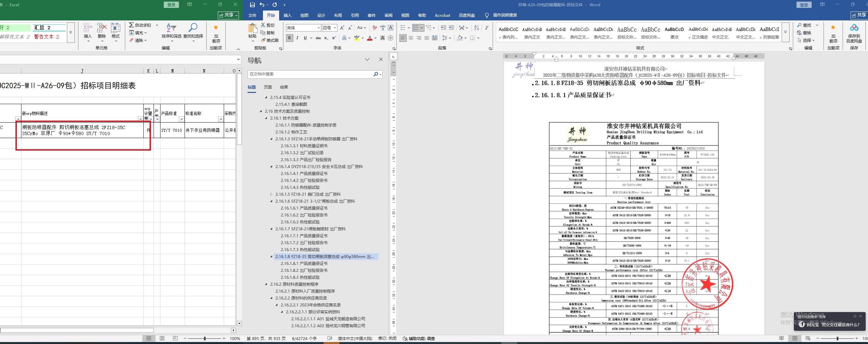Open the Word 引用 ribbon tab
Viewport: 868px width, 344px height.
click(355, 15)
